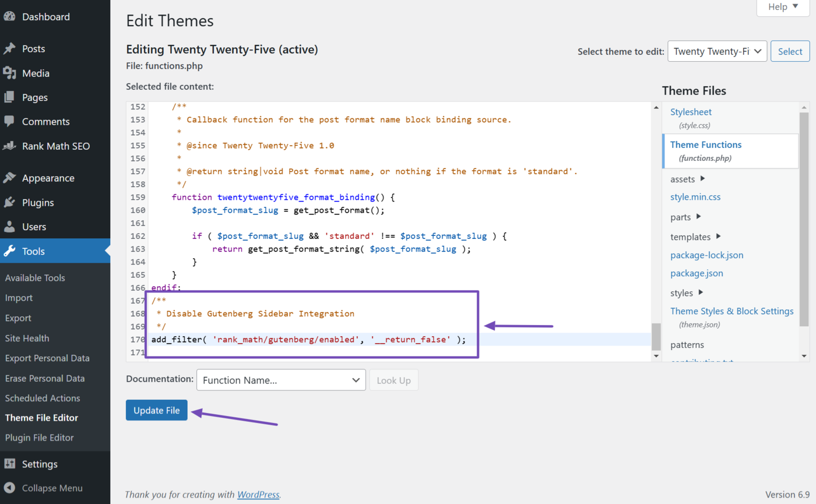Viewport: 816px width, 504px height.
Task: Open the Rank Math SEO icon
Action: [10, 146]
